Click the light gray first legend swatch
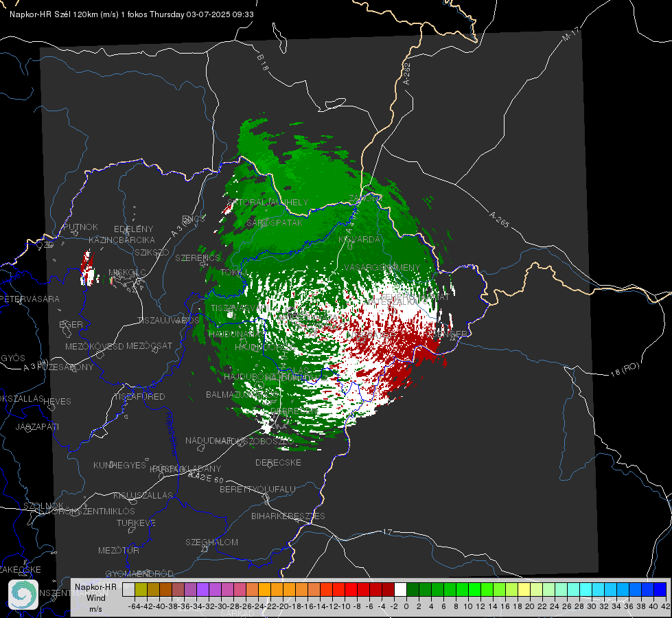This screenshot has width=672, height=618. pyautogui.click(x=128, y=589)
